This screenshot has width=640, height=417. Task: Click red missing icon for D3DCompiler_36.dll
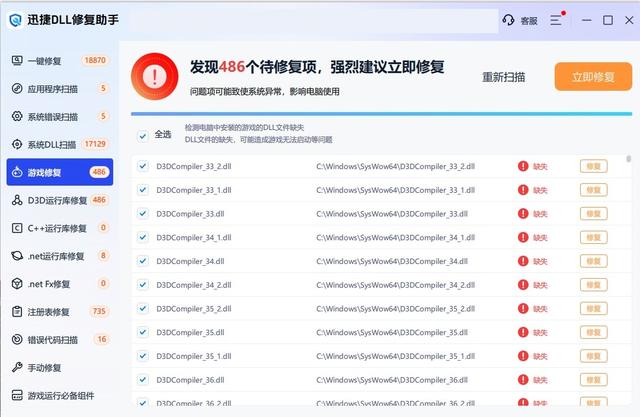(523, 380)
